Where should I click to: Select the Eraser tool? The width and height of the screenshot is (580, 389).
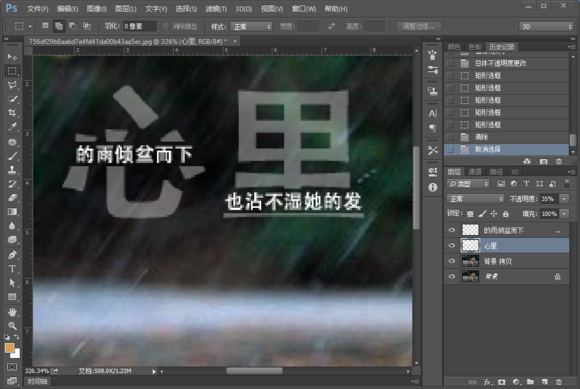[12, 198]
